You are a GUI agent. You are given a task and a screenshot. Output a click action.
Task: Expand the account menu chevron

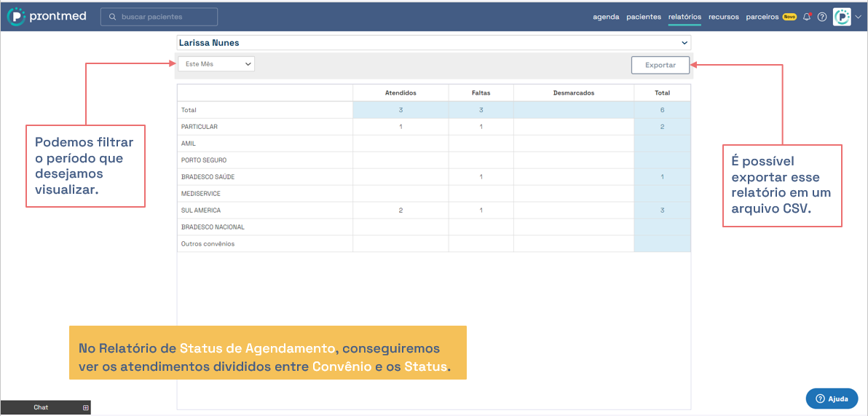pyautogui.click(x=858, y=17)
